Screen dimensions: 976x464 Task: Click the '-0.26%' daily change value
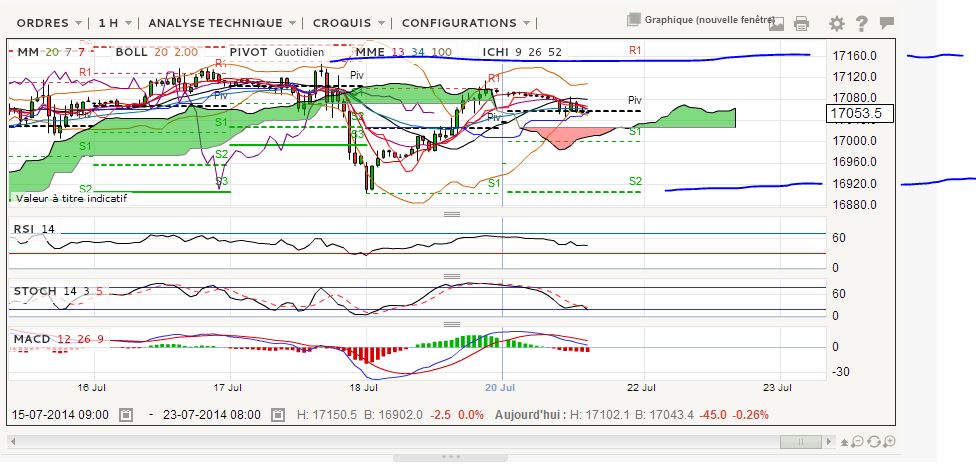pyautogui.click(x=751, y=414)
